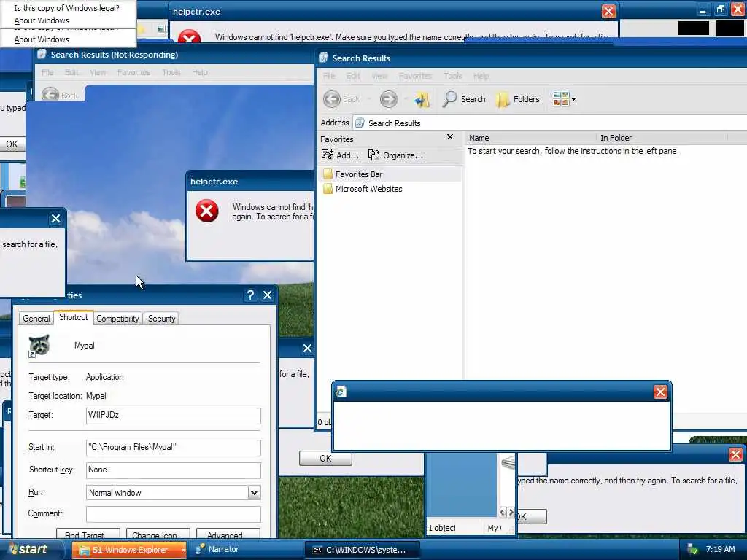Open the Search pane with magnifier button
Image resolution: width=747 pixels, height=560 pixels.
[x=464, y=99]
